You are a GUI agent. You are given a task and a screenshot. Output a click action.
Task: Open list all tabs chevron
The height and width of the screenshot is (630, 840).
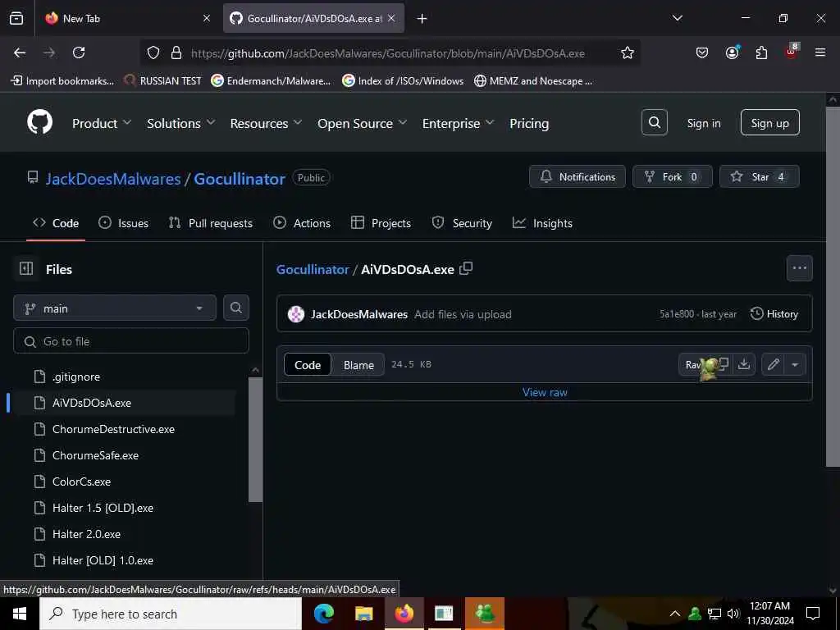(677, 18)
